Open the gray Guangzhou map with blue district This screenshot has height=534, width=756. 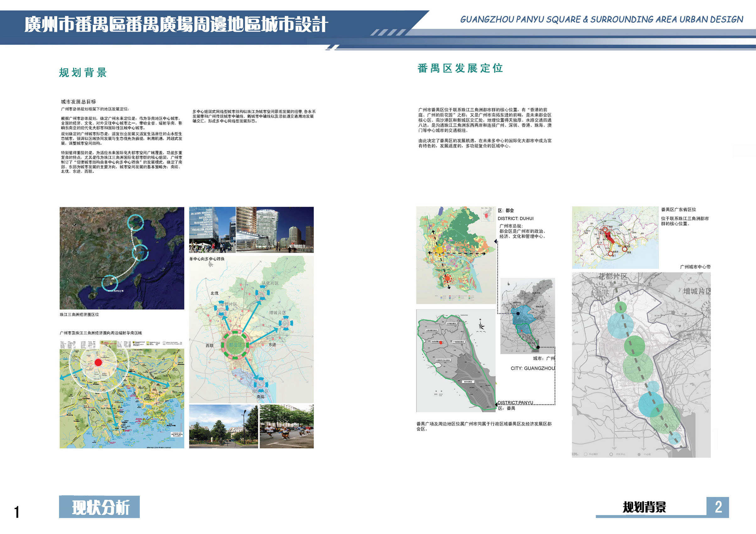527,316
